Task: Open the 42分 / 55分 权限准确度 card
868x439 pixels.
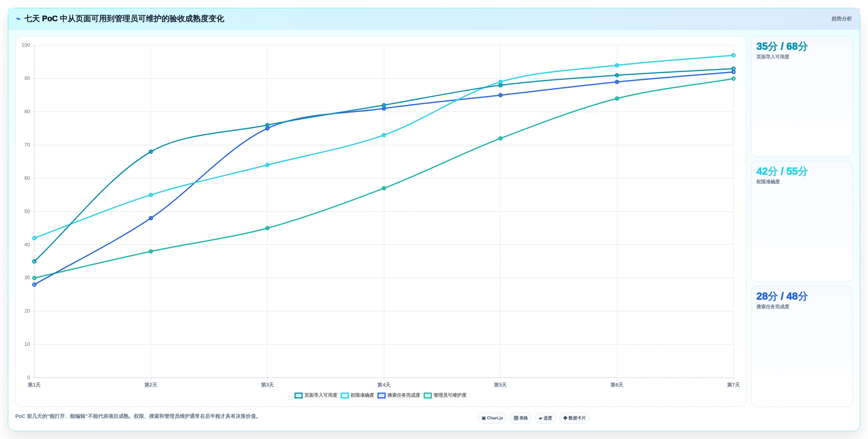Action: pyautogui.click(x=801, y=221)
